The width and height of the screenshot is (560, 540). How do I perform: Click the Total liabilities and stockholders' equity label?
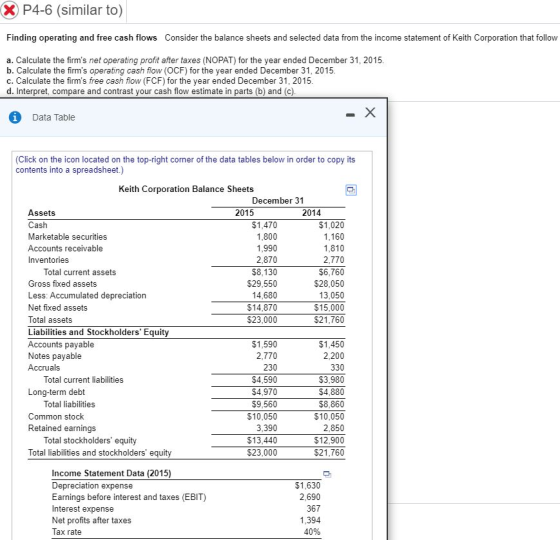tap(100, 453)
